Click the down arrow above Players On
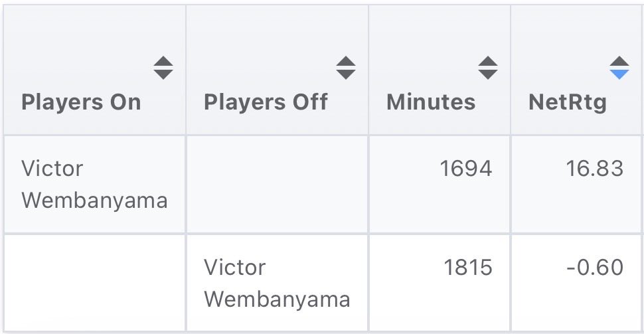Image resolution: width=644 pixels, height=334 pixels. [163, 74]
